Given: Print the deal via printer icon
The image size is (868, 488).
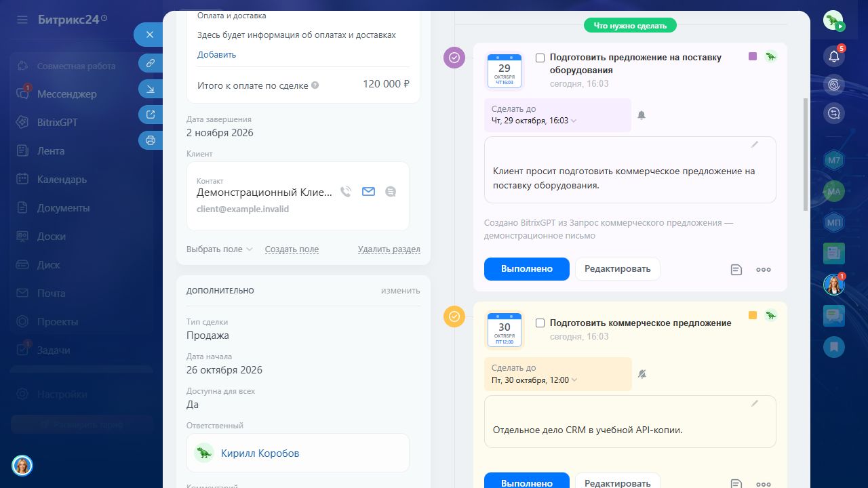Looking at the screenshot, I should coord(151,140).
